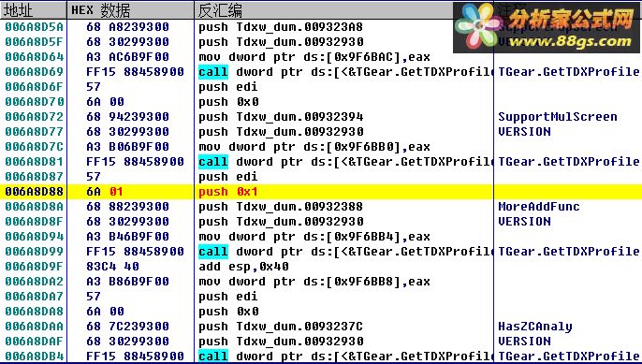This screenshot has height=364, width=642.
Task: Click hex bytes 68 94239300
Action: point(127,117)
